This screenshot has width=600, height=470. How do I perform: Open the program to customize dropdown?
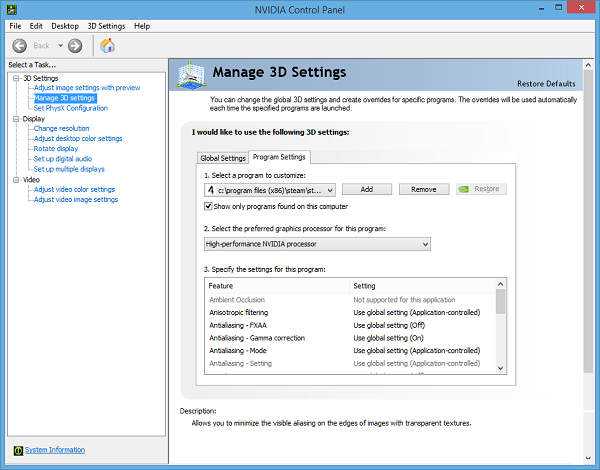pos(329,189)
